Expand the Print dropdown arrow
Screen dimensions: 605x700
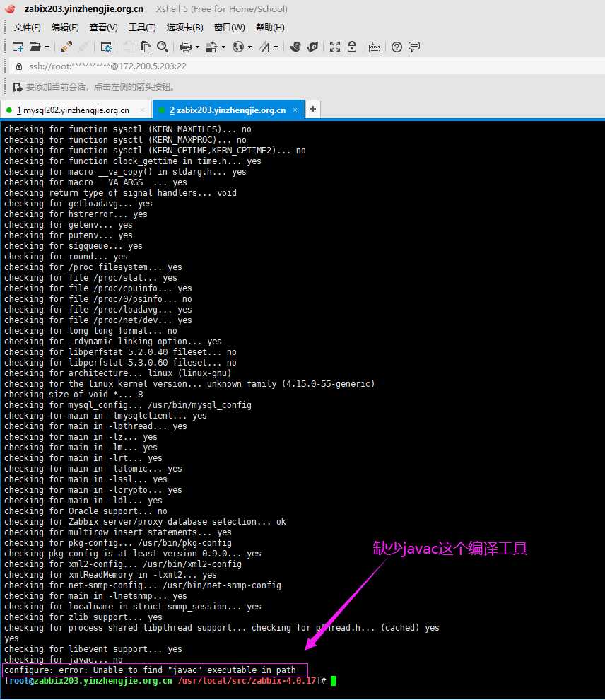point(197,47)
